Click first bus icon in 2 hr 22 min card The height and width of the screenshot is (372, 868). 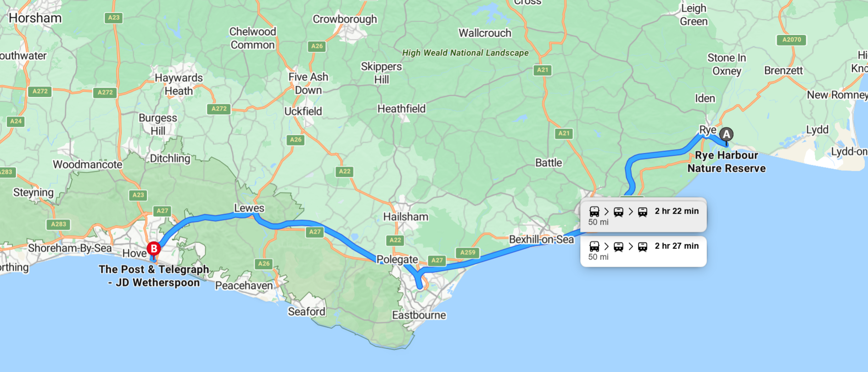click(594, 211)
